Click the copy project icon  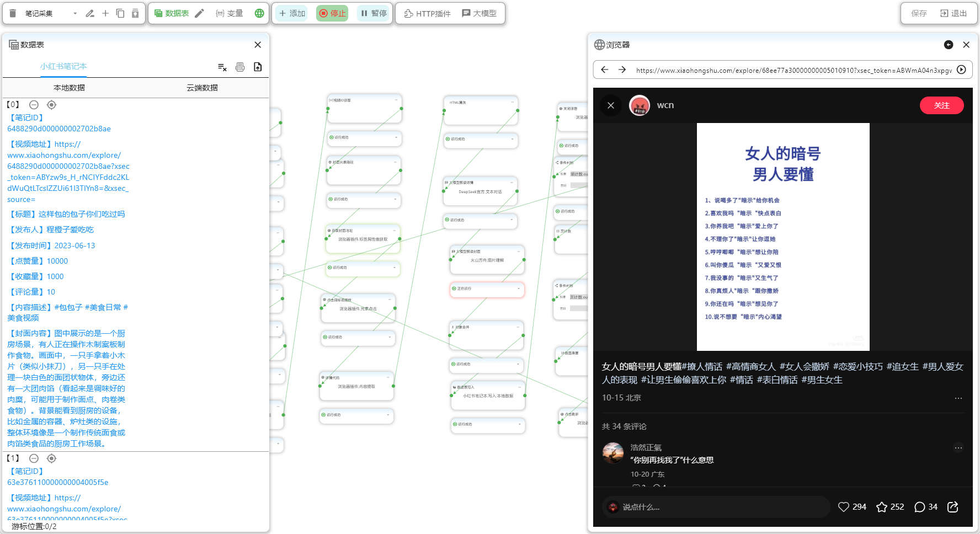tap(120, 13)
